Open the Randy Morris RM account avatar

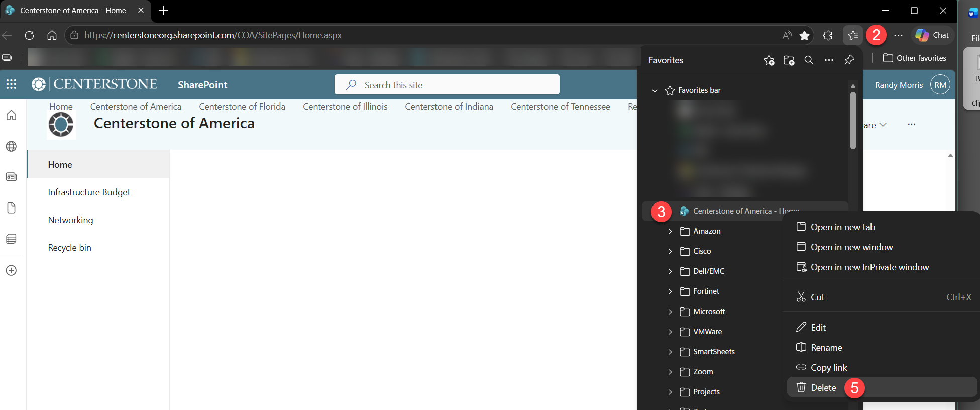[940, 85]
